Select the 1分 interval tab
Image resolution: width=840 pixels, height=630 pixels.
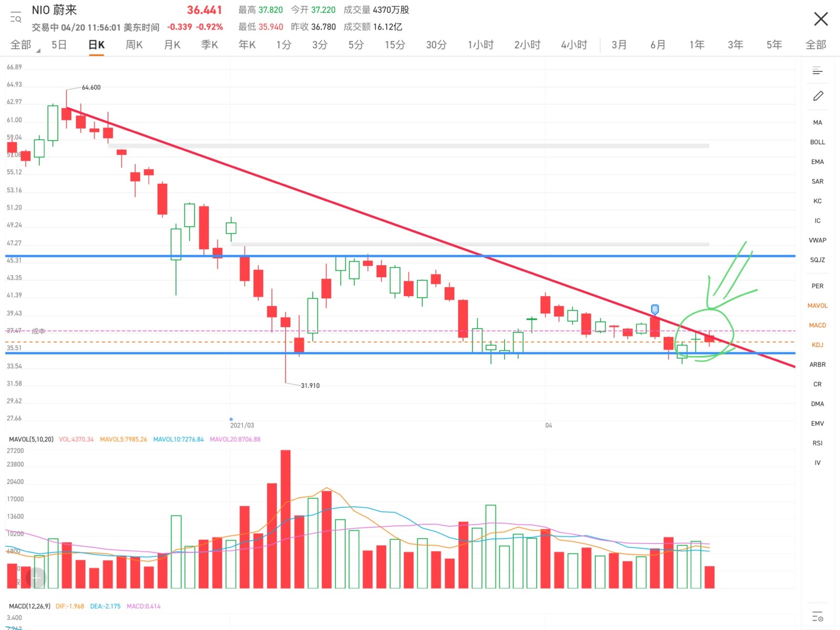point(283,45)
